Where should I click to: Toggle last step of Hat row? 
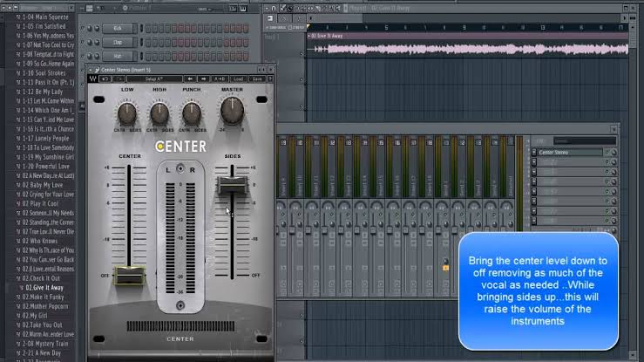point(246,56)
